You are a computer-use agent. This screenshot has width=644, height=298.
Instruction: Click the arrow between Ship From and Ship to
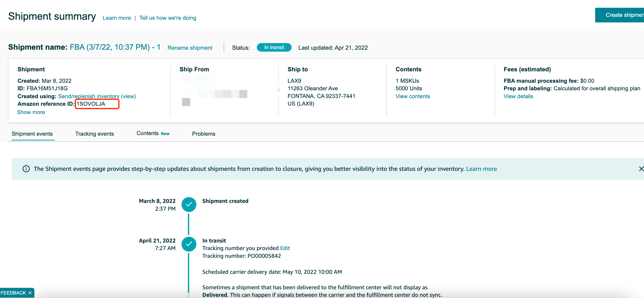click(x=279, y=90)
